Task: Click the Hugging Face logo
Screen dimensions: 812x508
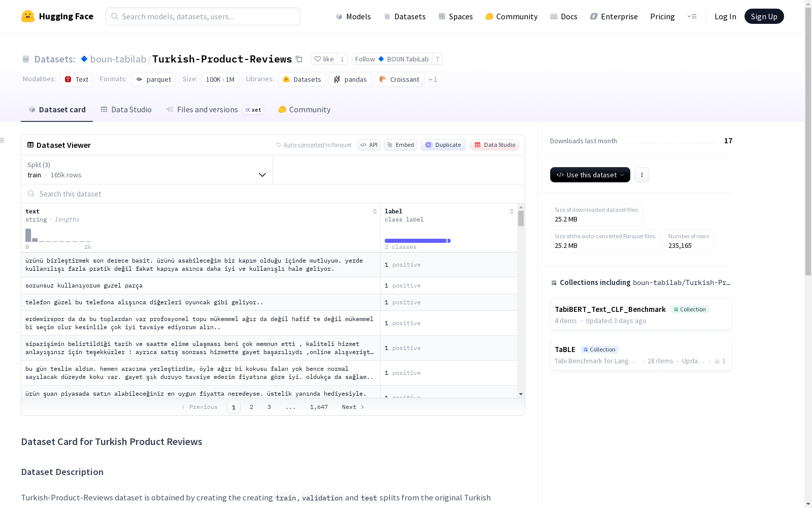Action: (57, 16)
